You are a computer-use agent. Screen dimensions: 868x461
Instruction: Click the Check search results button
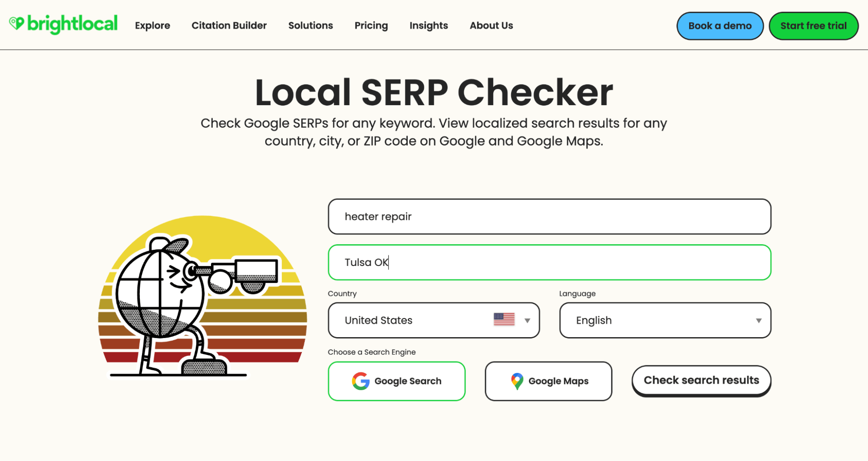(701, 380)
